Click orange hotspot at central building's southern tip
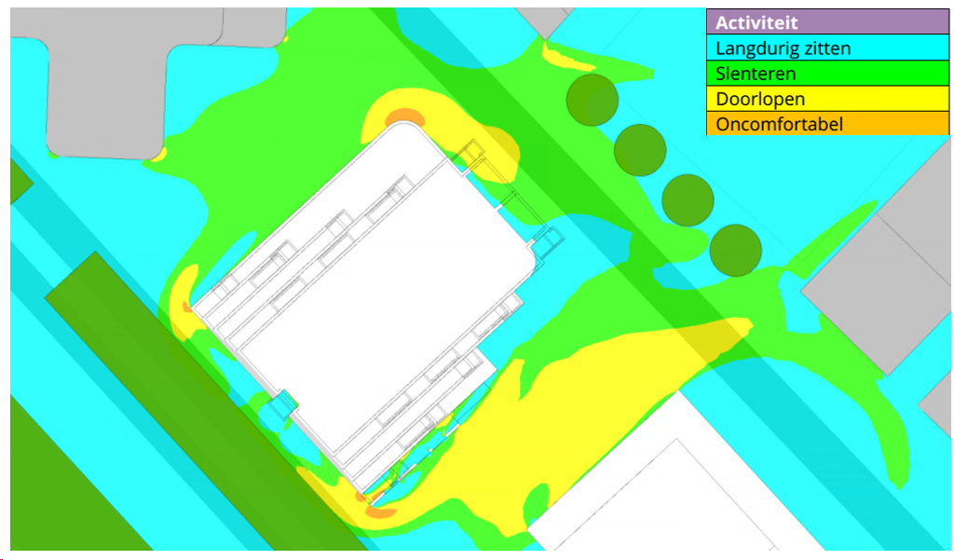The width and height of the screenshot is (954, 560). click(x=379, y=511)
